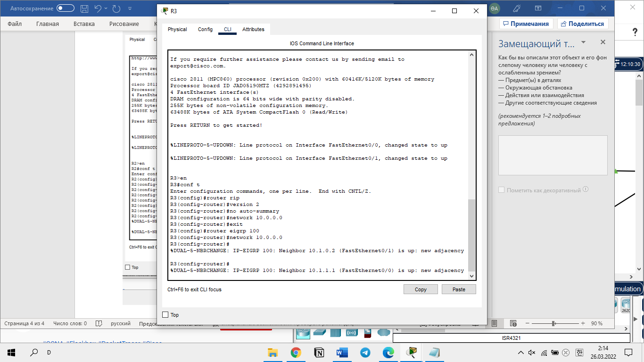Screen dimensions: 644x362
Task: Show hidden tray icons chevron
Action: tap(520, 353)
